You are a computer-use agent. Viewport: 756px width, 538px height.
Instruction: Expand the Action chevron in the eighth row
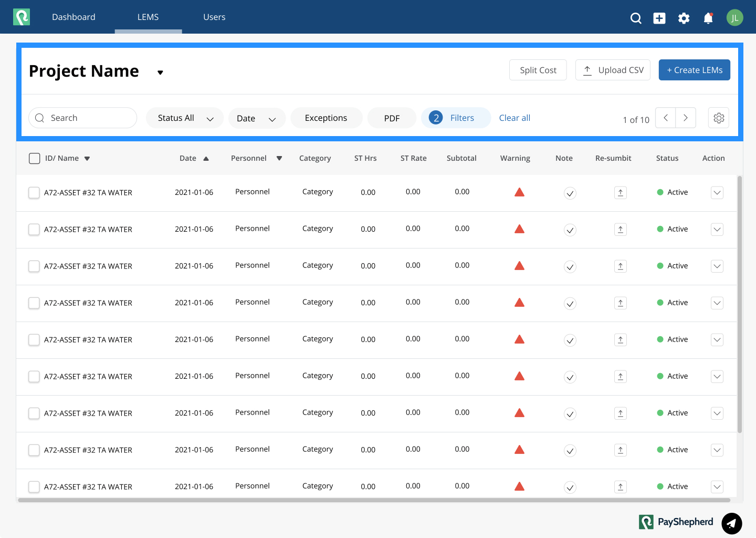coord(717,450)
